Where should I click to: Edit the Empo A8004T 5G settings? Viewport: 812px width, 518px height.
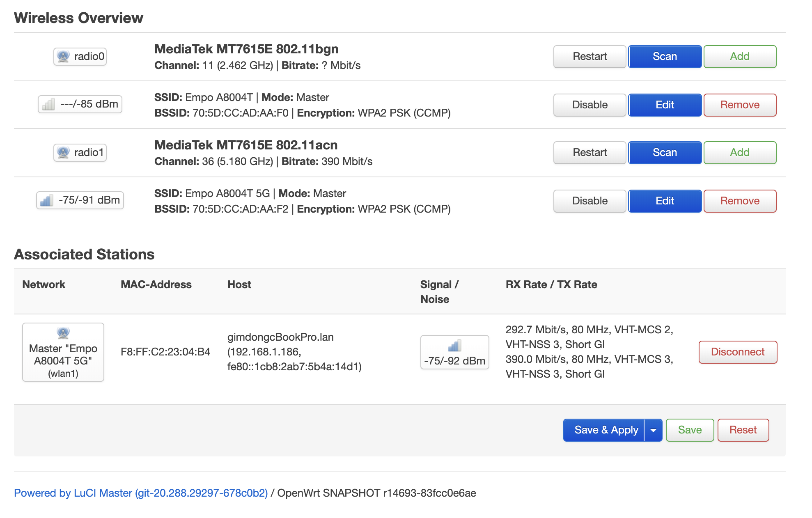(664, 201)
